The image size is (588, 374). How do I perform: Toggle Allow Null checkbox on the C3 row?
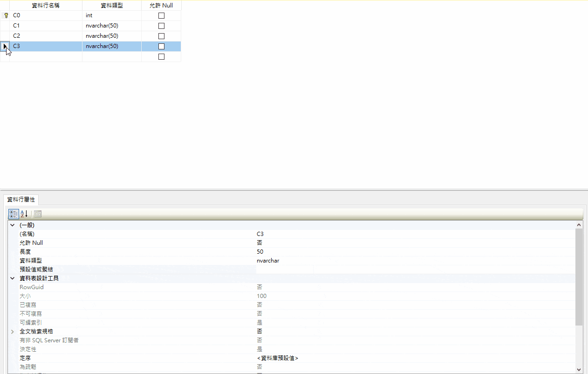(x=161, y=46)
